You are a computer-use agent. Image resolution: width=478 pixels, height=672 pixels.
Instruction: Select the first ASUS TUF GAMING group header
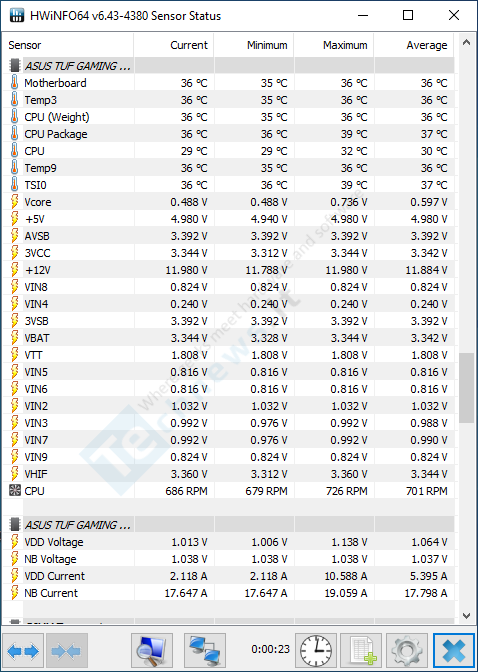point(230,66)
